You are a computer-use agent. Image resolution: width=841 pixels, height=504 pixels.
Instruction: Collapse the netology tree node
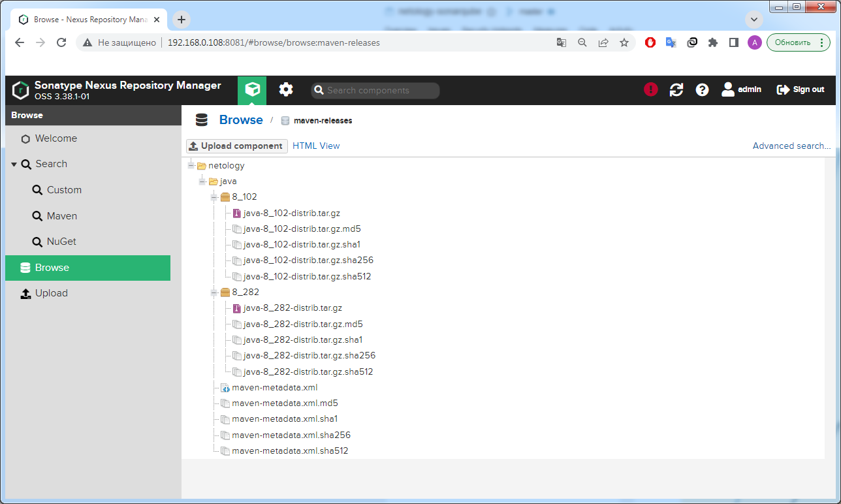tap(191, 166)
